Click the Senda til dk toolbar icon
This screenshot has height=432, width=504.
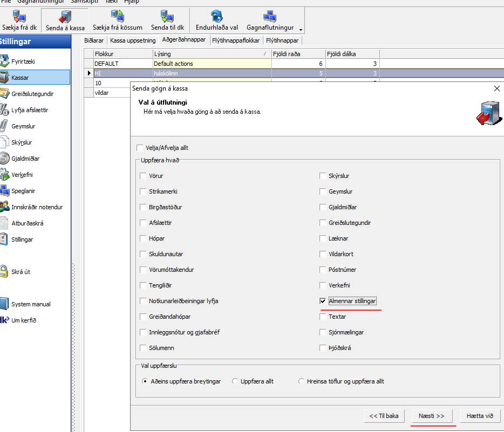tap(167, 17)
